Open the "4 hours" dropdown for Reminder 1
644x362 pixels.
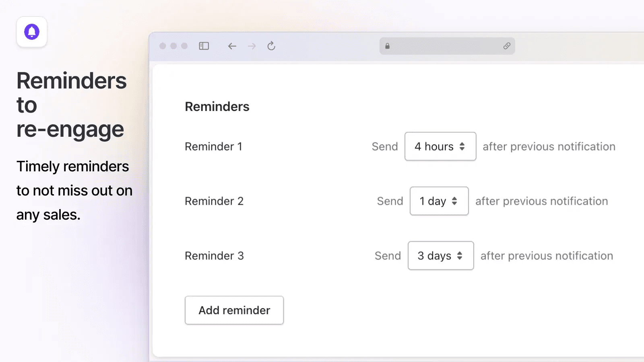440,146
